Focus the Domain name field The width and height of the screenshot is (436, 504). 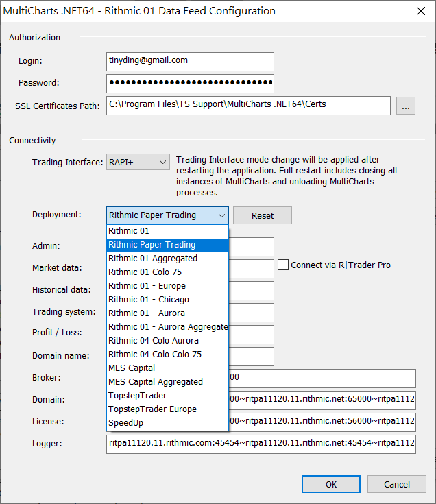click(252, 356)
